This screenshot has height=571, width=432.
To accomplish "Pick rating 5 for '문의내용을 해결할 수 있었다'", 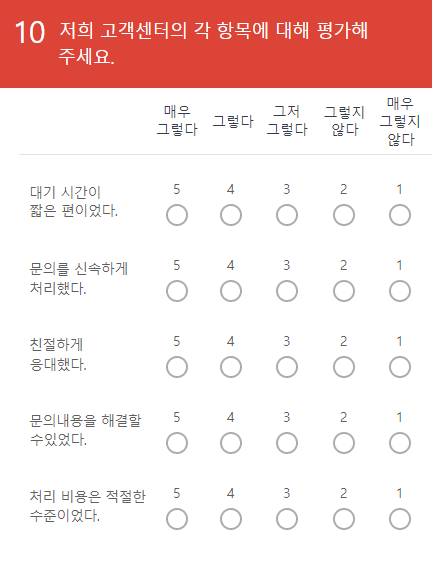I will click(x=177, y=443).
